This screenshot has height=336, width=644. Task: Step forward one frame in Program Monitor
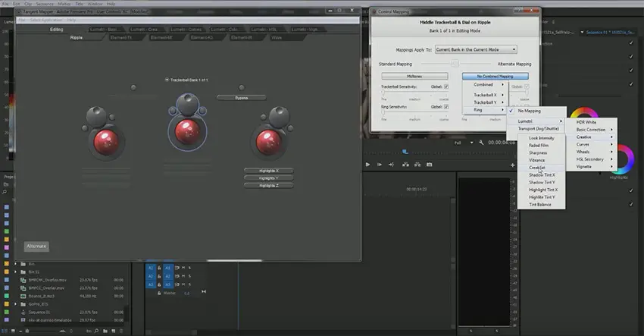(379, 165)
